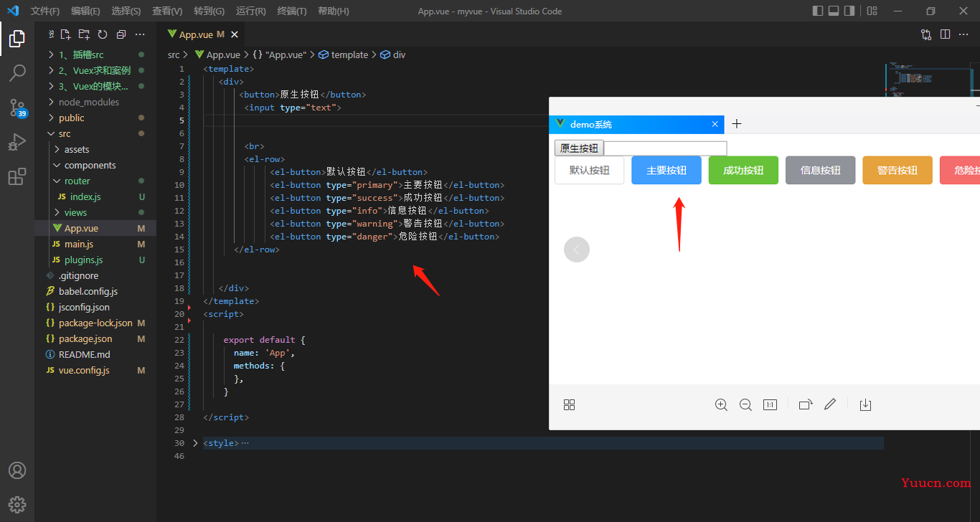
Task: Open 帮助(H) menu
Action: pos(333,11)
